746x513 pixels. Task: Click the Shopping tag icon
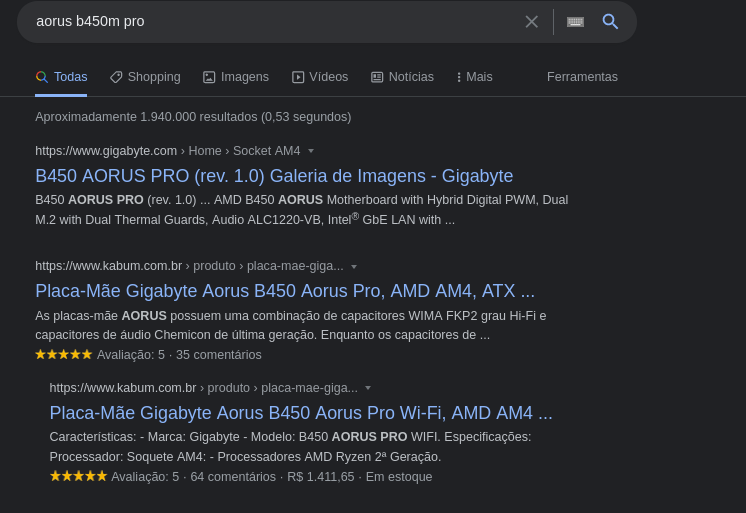[x=116, y=77]
